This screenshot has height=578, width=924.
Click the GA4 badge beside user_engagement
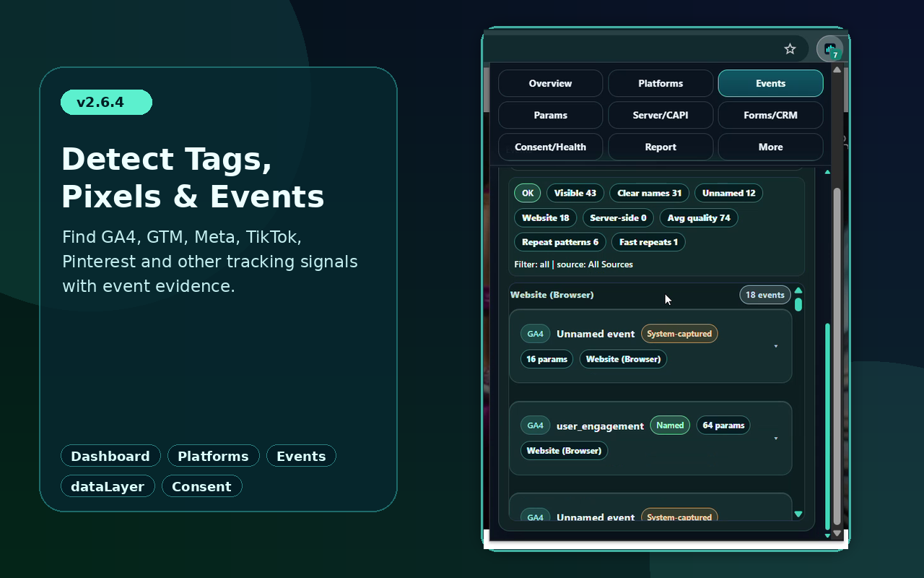[535, 426]
